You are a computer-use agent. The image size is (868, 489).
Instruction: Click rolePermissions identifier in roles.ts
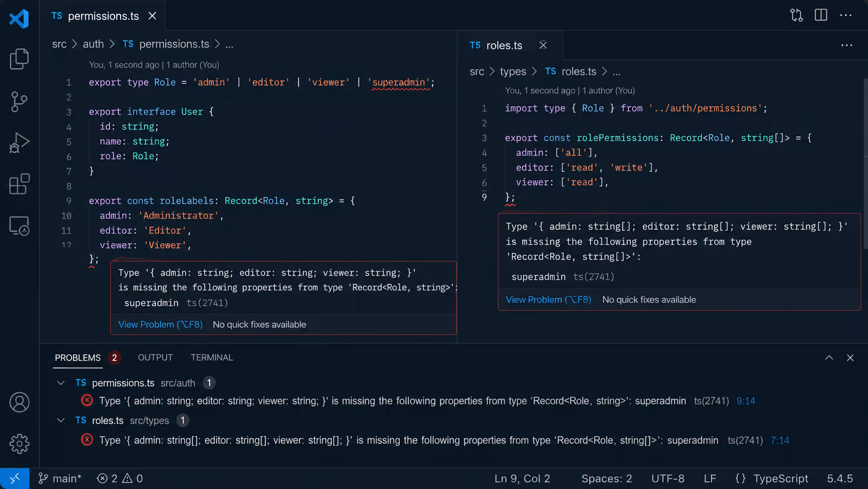617,138
